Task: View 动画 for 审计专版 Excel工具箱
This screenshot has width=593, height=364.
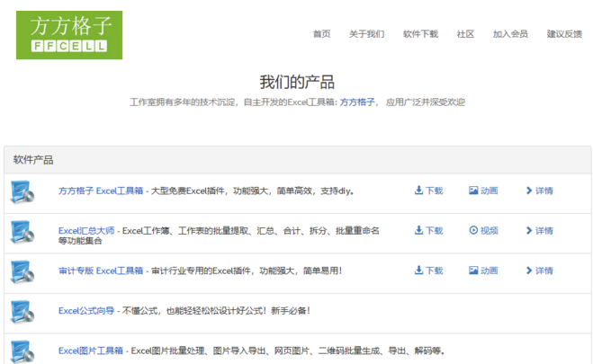Action: click(x=483, y=271)
